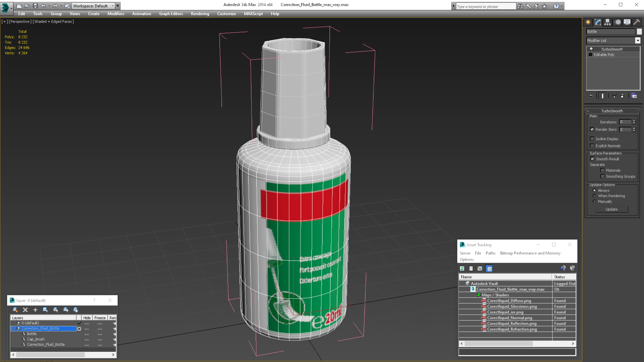Click the Save File toolbar icon
This screenshot has width=644, height=362.
(x=35, y=6)
